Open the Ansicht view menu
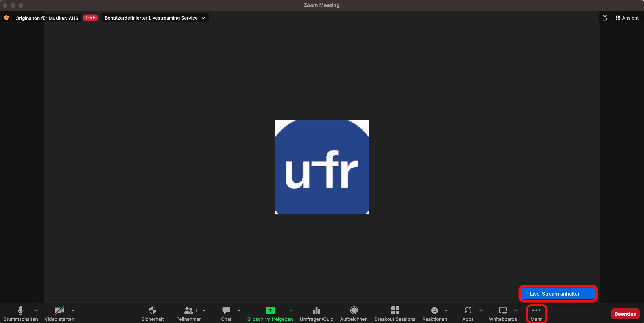 click(x=627, y=18)
